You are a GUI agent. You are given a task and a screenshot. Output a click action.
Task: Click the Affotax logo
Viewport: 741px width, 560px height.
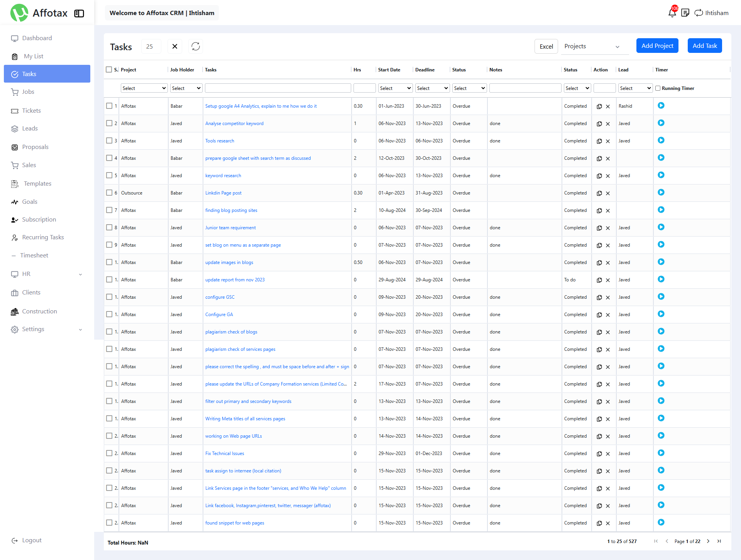[x=19, y=13]
